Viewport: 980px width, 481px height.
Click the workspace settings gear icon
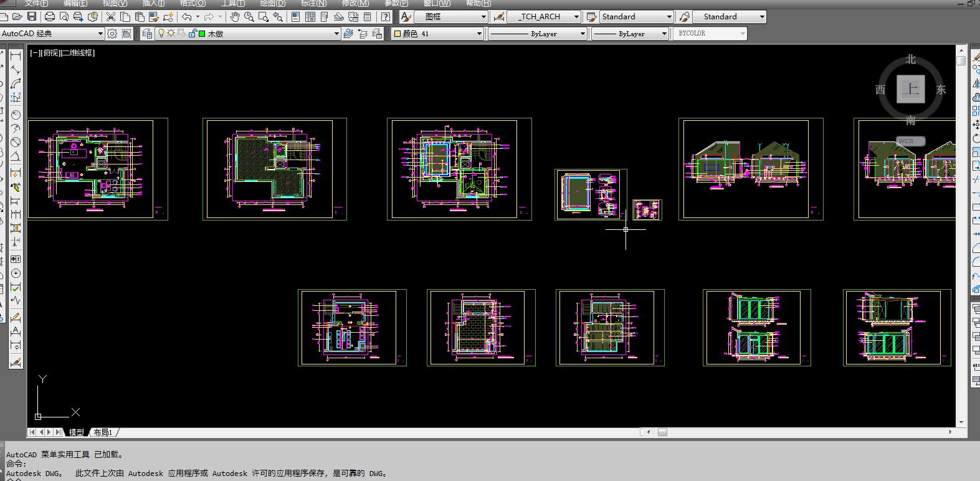point(112,34)
